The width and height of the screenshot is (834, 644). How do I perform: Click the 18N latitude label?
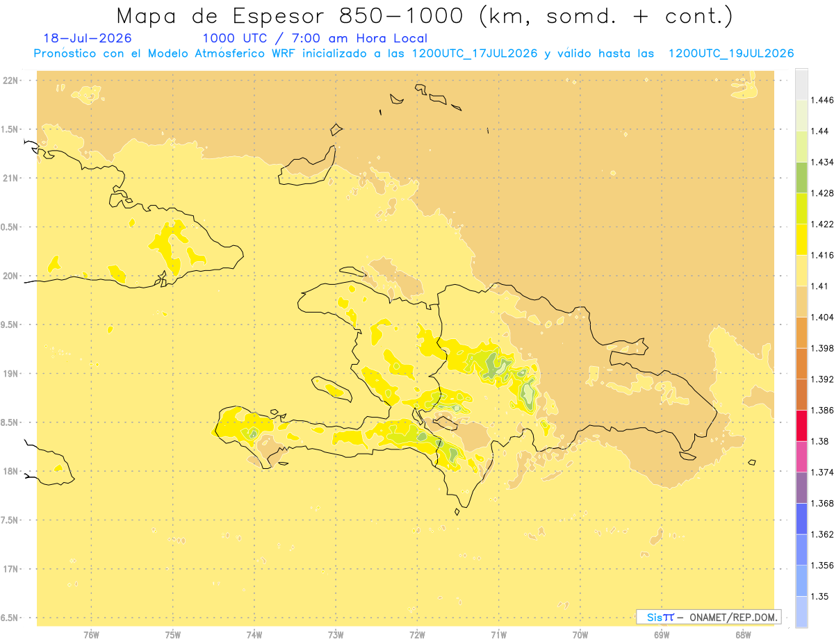pos(10,472)
